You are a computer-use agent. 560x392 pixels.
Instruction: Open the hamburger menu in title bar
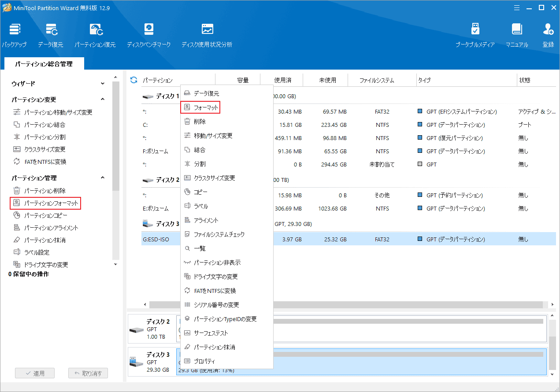(518, 7)
